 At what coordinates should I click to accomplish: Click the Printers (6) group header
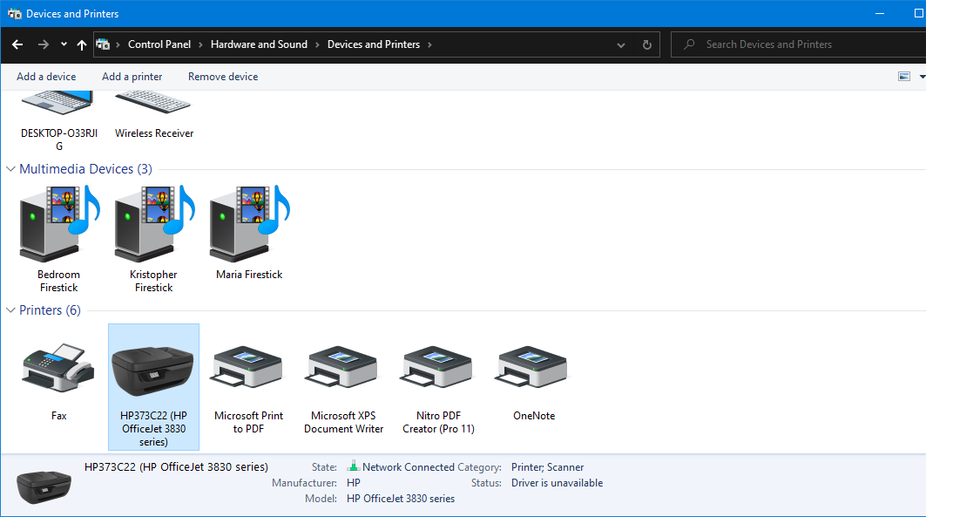50,310
